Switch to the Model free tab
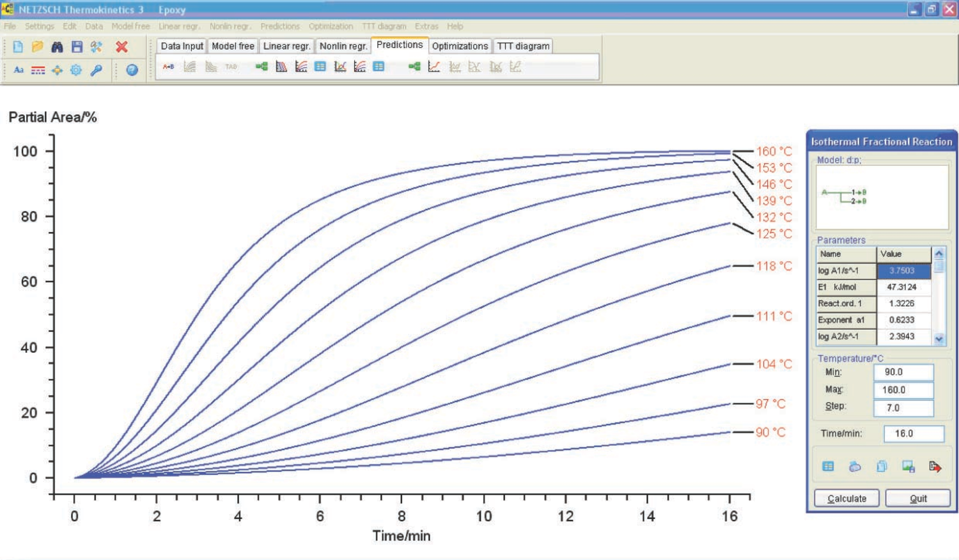Screen dimensions: 959x560 [x=233, y=46]
